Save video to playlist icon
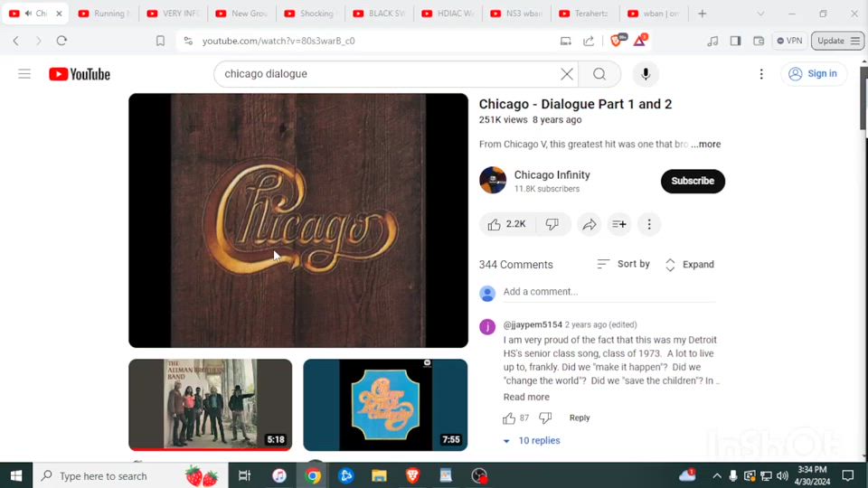The image size is (868, 488). (619, 224)
